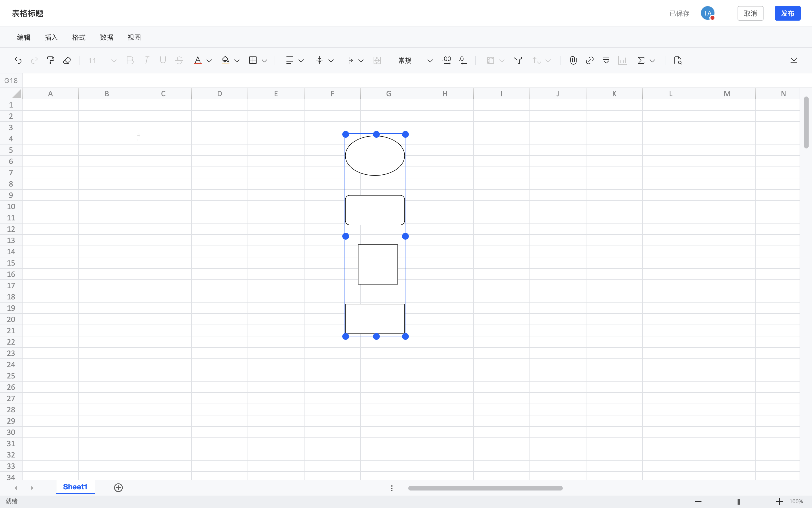Zoom out with the minus button
The width and height of the screenshot is (812, 508).
click(x=698, y=502)
